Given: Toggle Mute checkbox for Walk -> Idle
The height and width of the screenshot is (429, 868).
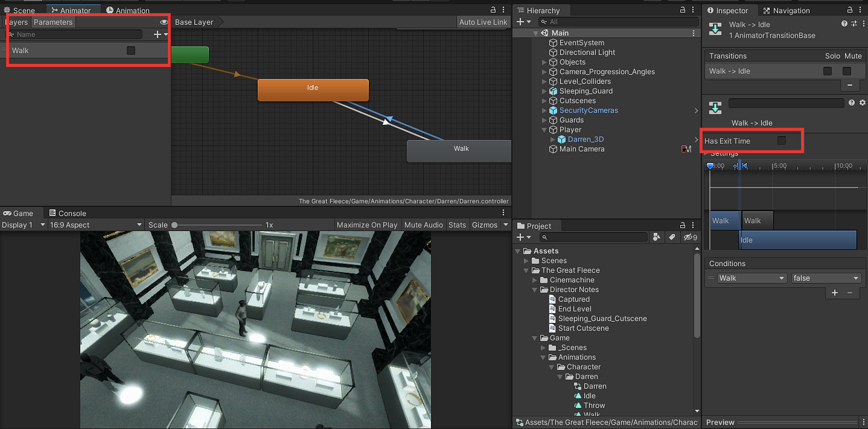Looking at the screenshot, I should (846, 71).
